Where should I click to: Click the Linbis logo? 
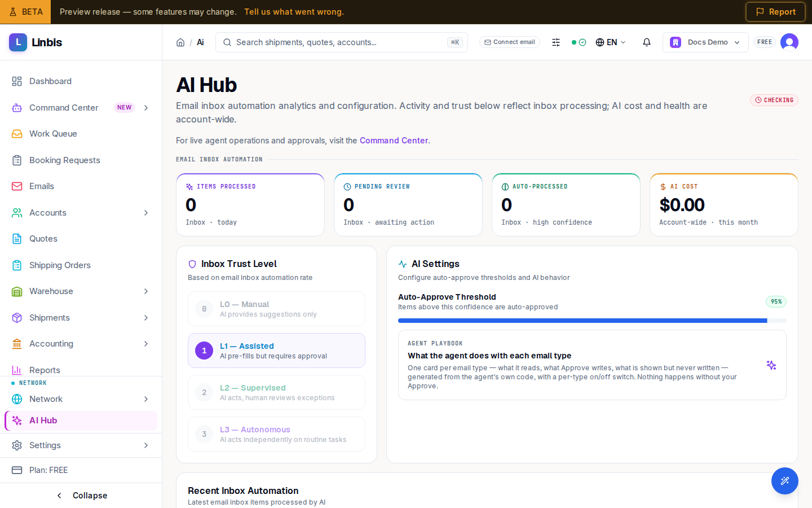point(36,42)
